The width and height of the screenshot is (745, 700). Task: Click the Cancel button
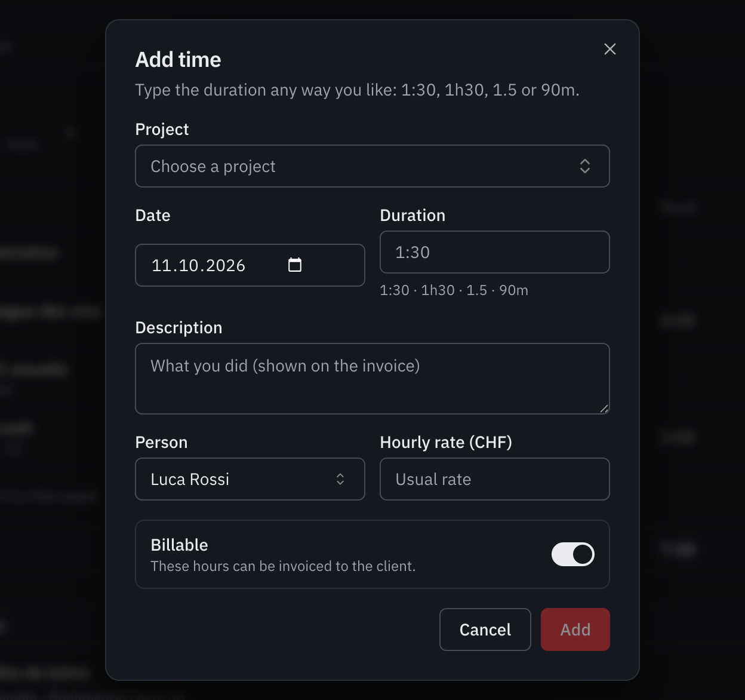485,630
